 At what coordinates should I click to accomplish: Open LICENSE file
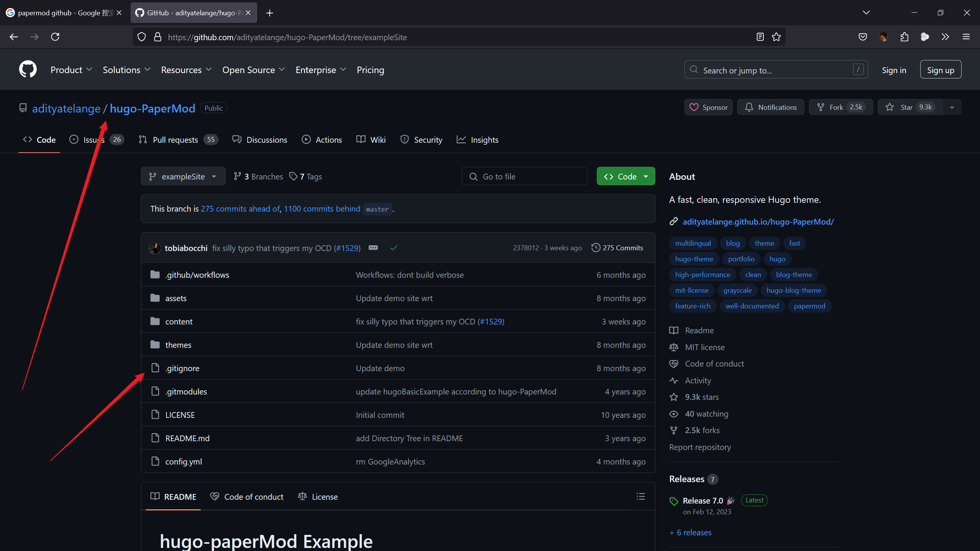(180, 415)
